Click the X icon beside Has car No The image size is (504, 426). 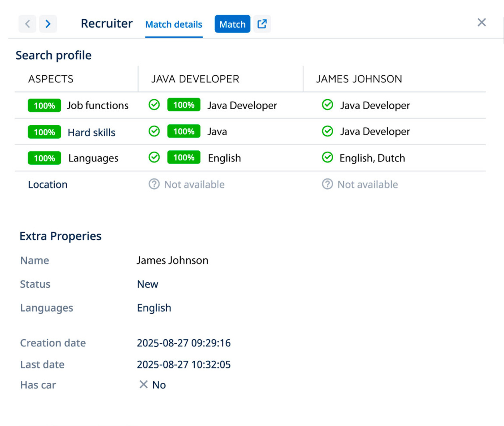pos(143,384)
